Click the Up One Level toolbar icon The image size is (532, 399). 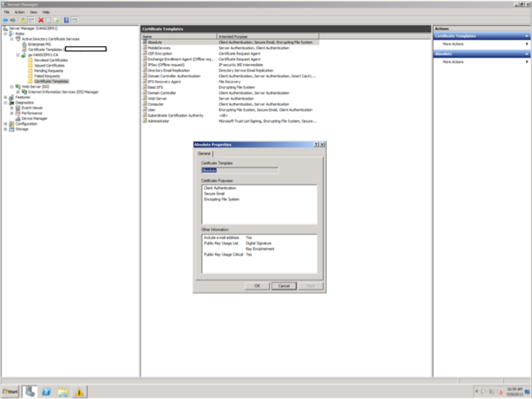point(23,20)
